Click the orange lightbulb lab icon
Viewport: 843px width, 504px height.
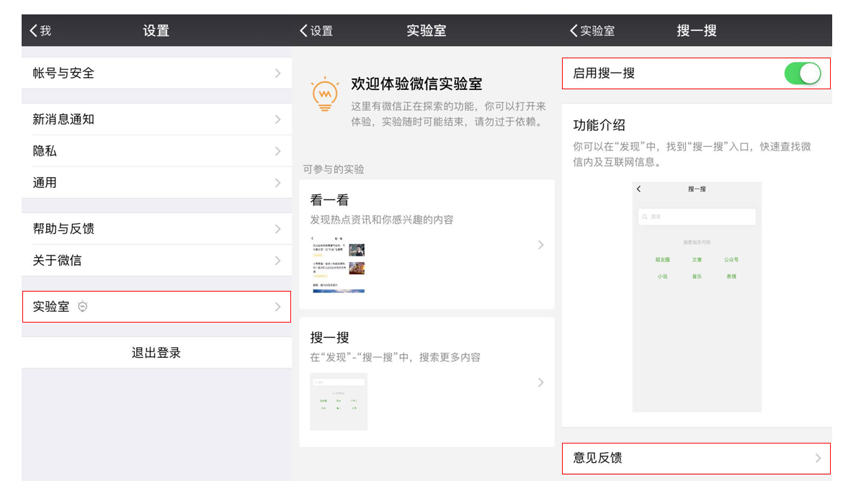point(325,94)
